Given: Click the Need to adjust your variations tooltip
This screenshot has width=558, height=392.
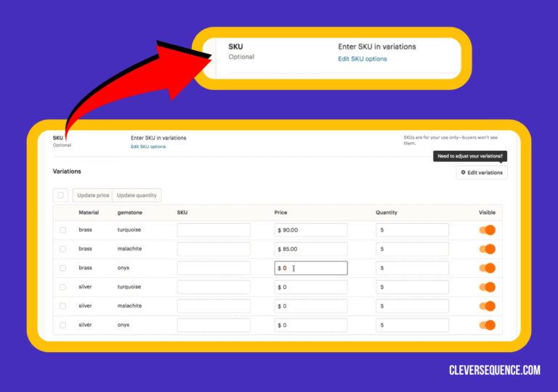Looking at the screenshot, I should (470, 156).
